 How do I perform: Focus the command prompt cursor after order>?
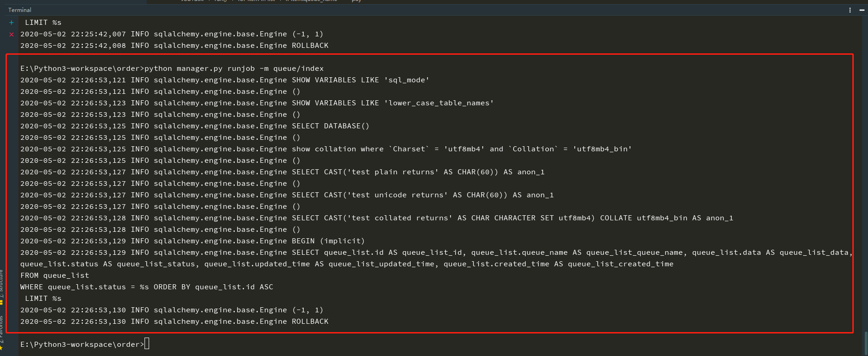tap(147, 344)
